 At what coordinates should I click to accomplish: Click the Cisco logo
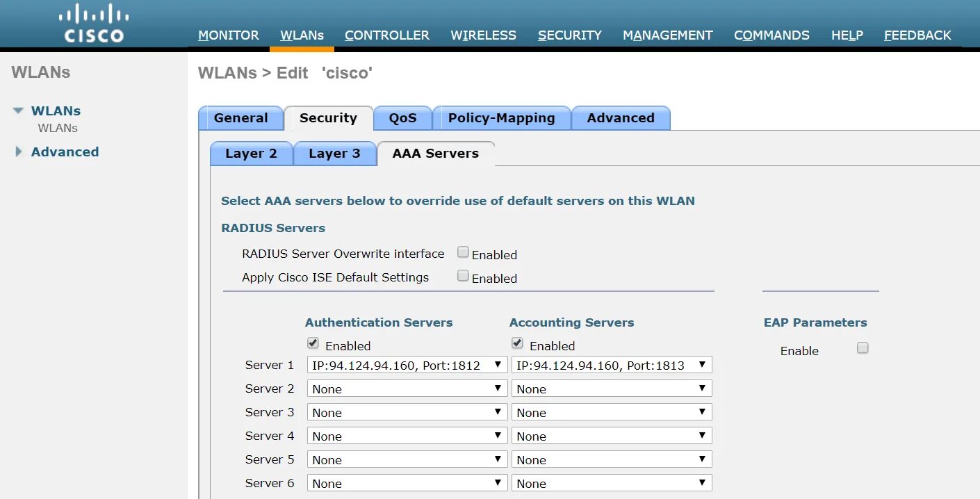point(94,25)
